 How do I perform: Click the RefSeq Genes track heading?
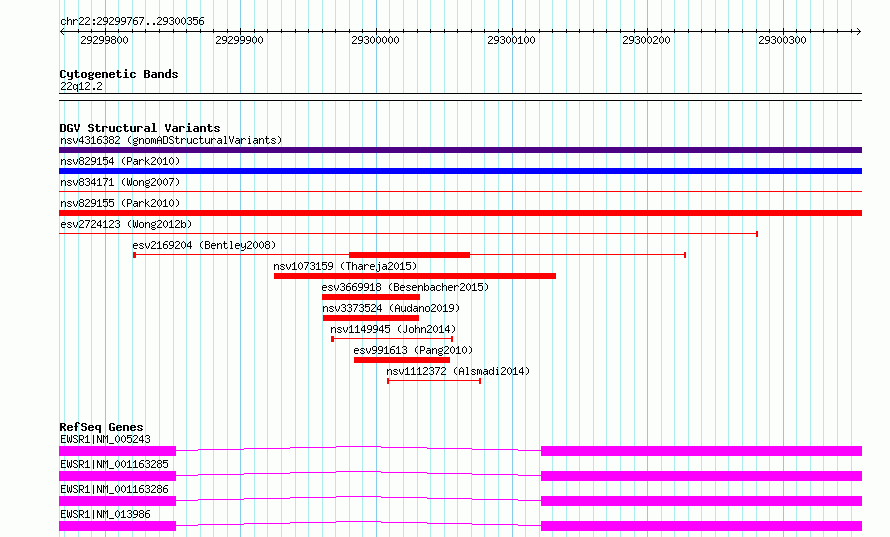click(x=102, y=427)
